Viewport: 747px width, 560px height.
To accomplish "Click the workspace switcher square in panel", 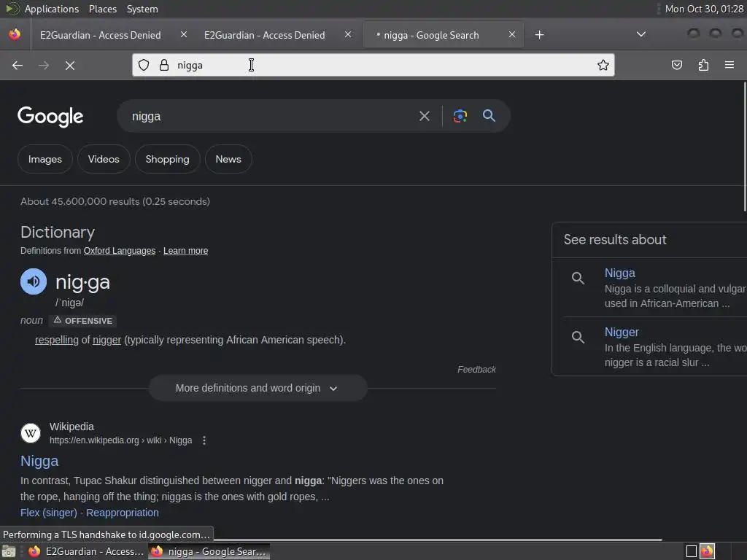I will point(692,551).
